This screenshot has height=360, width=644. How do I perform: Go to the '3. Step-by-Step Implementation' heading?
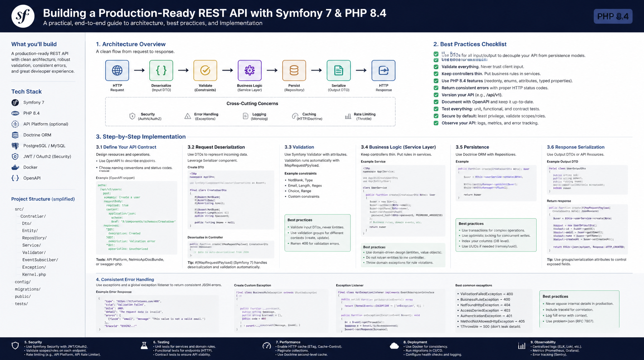141,137
